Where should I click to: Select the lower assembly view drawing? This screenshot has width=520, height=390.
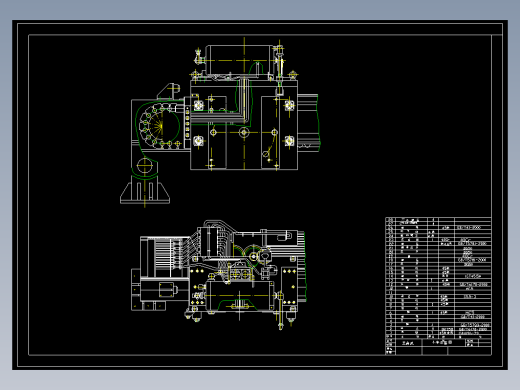point(219,275)
